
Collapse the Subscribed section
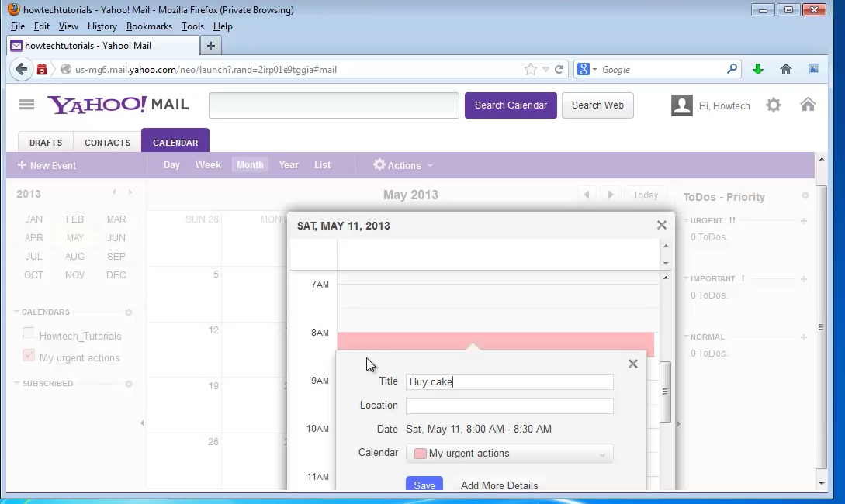pos(16,383)
